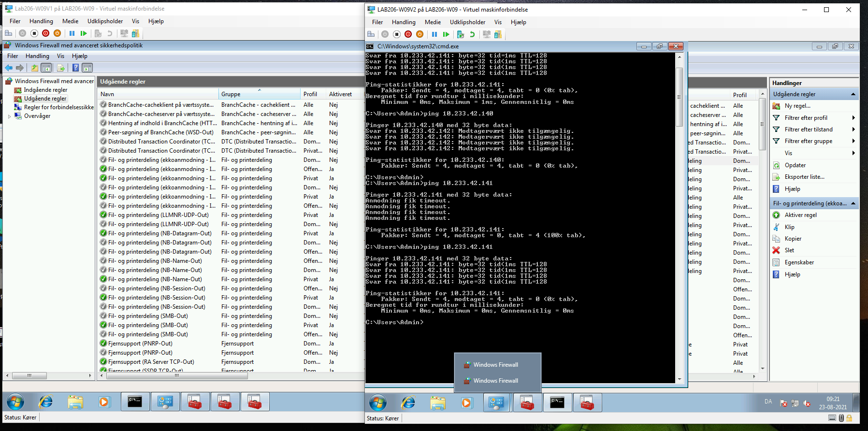Click orange Save state icon in W09V1 toolbar

(57, 33)
